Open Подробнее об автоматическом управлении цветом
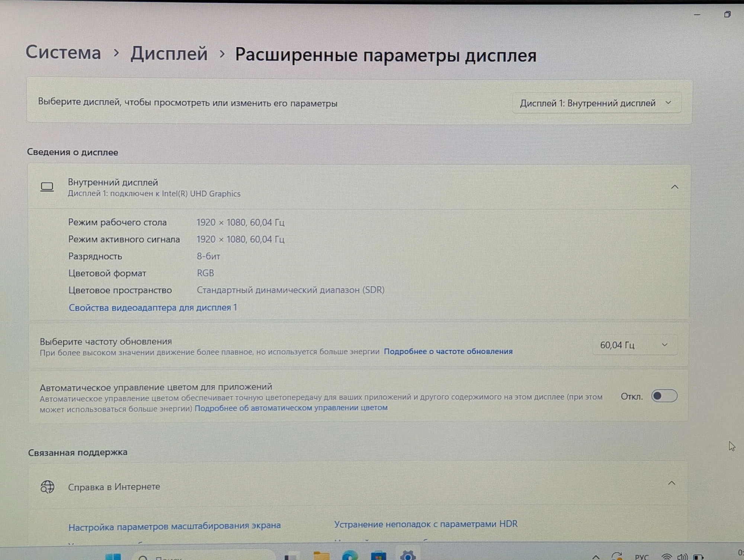Screen dimensions: 744x560 [x=291, y=408]
